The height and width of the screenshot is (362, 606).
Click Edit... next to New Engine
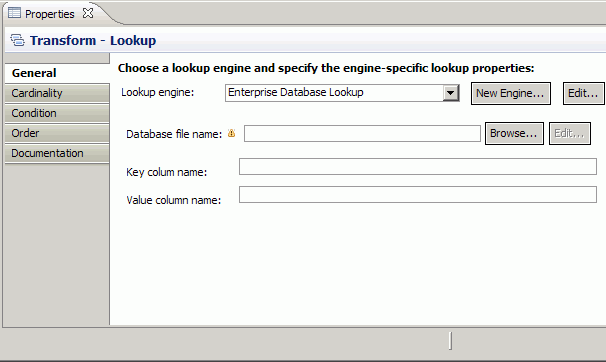[583, 93]
